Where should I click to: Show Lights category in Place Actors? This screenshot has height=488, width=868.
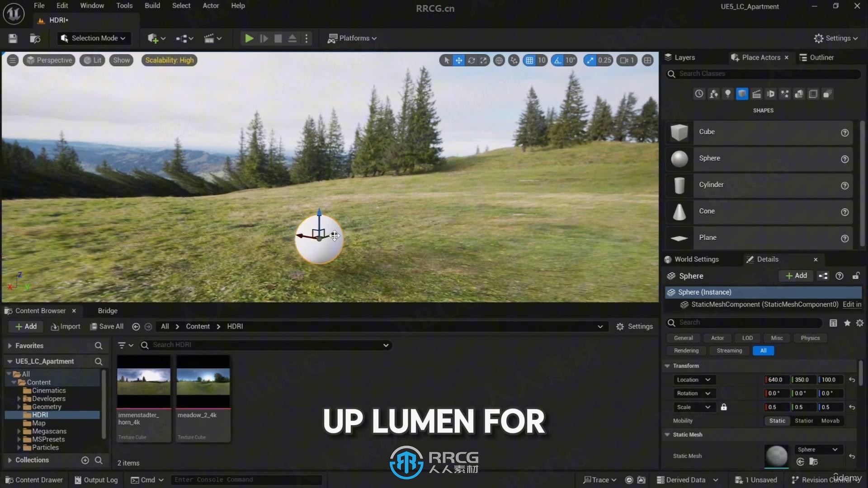click(x=728, y=94)
